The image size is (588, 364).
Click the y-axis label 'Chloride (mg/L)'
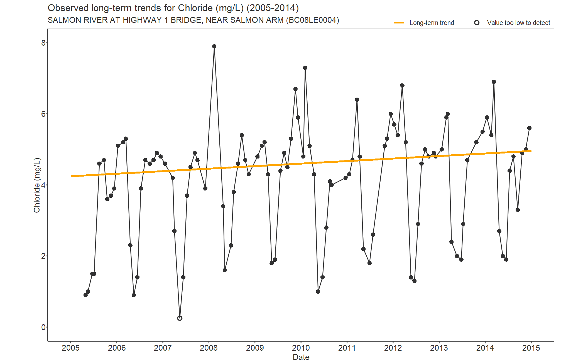click(37, 185)
